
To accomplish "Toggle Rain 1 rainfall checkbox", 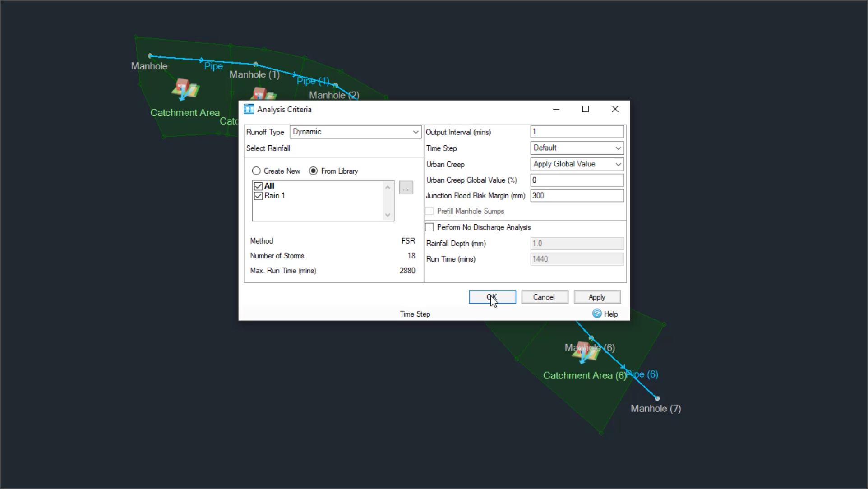I will (x=259, y=196).
